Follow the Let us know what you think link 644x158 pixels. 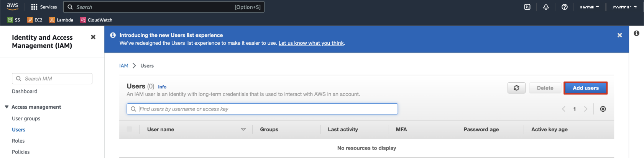pos(311,43)
